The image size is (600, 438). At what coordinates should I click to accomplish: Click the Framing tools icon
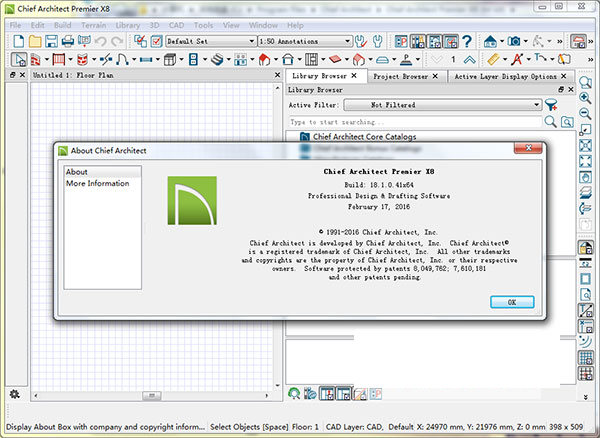pos(312,60)
